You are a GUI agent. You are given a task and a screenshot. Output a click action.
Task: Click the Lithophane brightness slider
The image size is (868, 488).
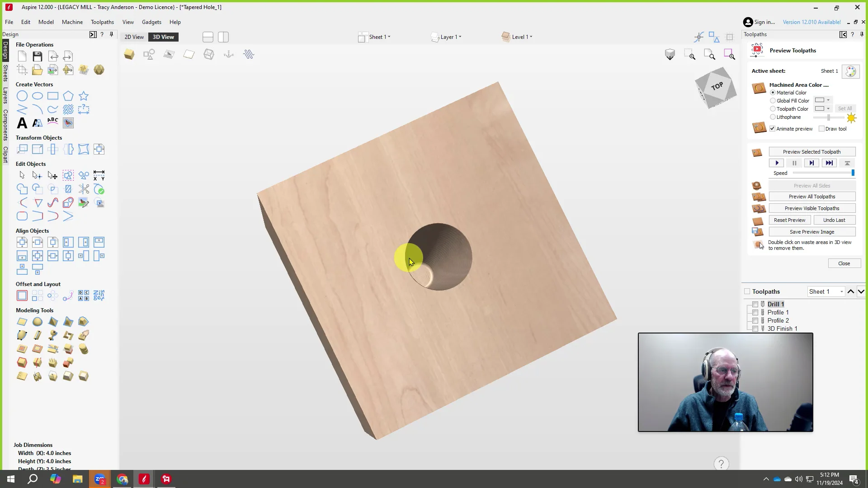tap(828, 117)
